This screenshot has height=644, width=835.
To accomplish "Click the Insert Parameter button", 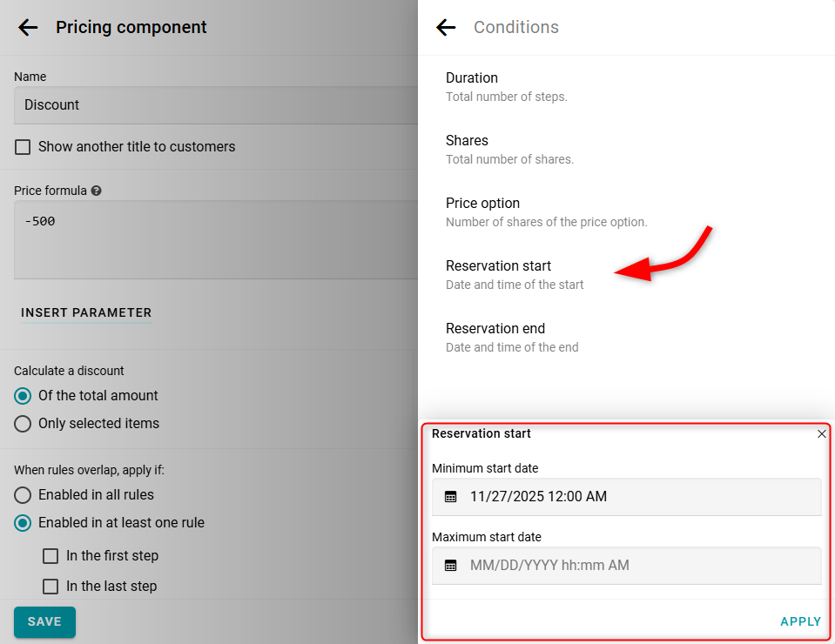I will click(86, 312).
